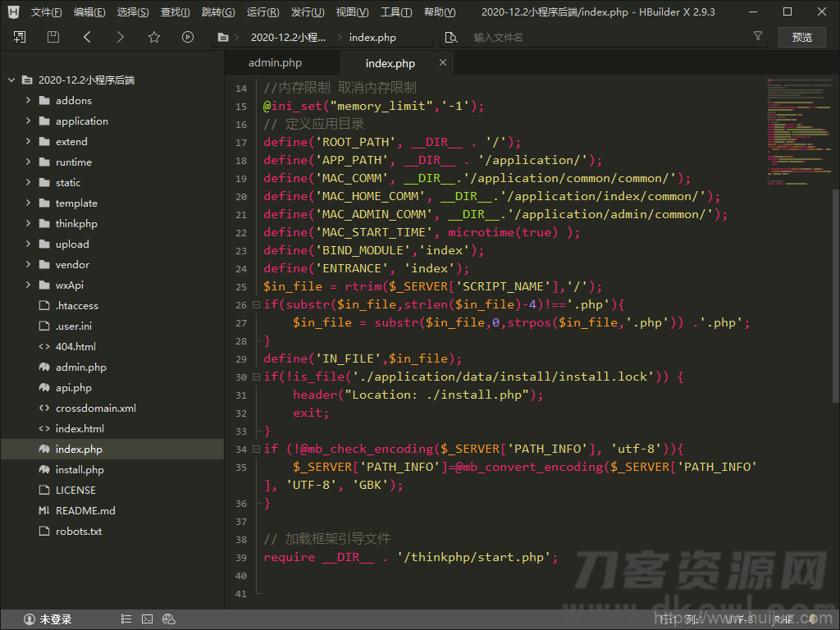Screen dimensions: 840x630
Task: Open the 编辑(E) menu
Action: coord(89,11)
